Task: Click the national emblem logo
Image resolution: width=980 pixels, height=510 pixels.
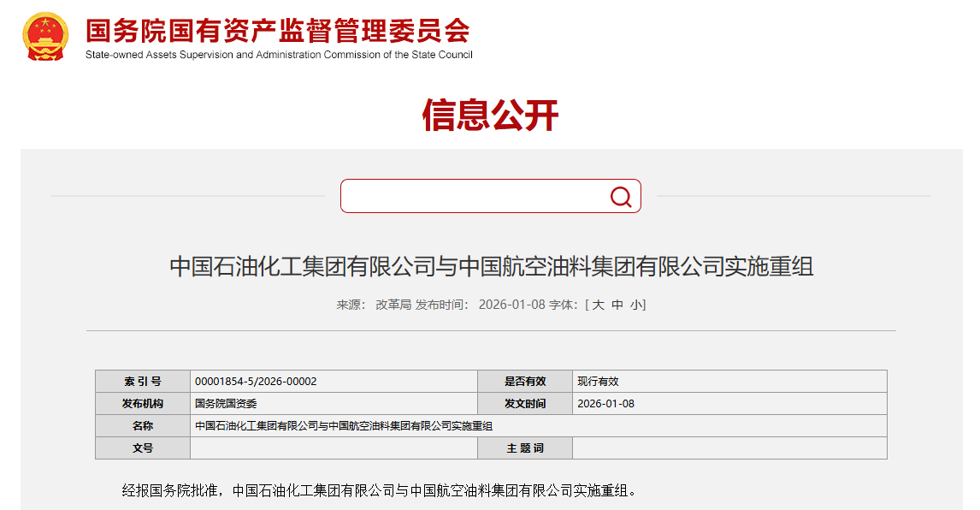Action: point(44,36)
